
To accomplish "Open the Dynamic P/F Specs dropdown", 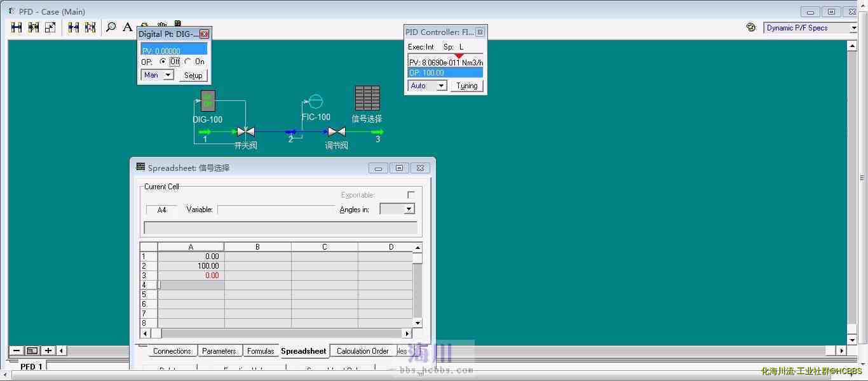I will pyautogui.click(x=853, y=28).
